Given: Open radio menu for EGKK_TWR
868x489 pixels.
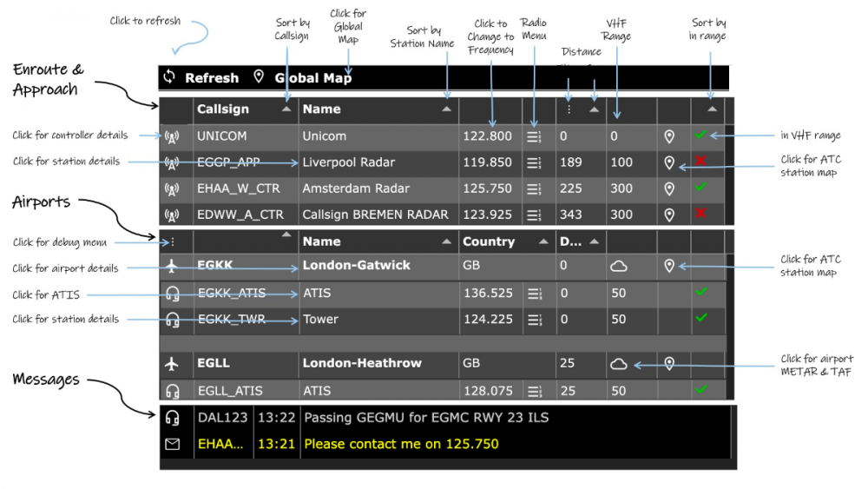Looking at the screenshot, I should [534, 320].
